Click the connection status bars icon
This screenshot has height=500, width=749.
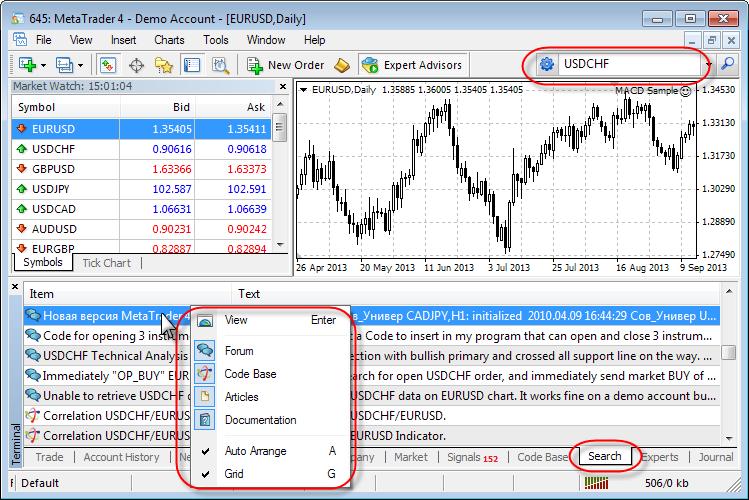point(596,483)
